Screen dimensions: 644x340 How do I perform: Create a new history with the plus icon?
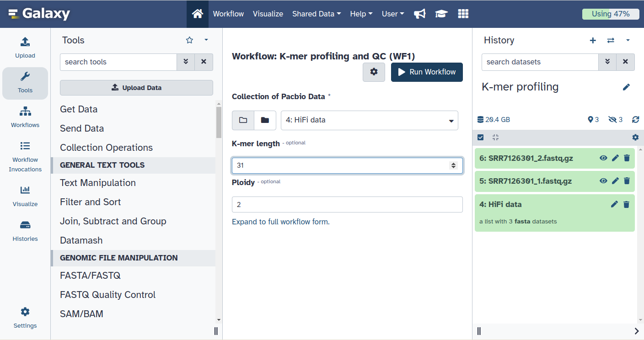(x=593, y=40)
